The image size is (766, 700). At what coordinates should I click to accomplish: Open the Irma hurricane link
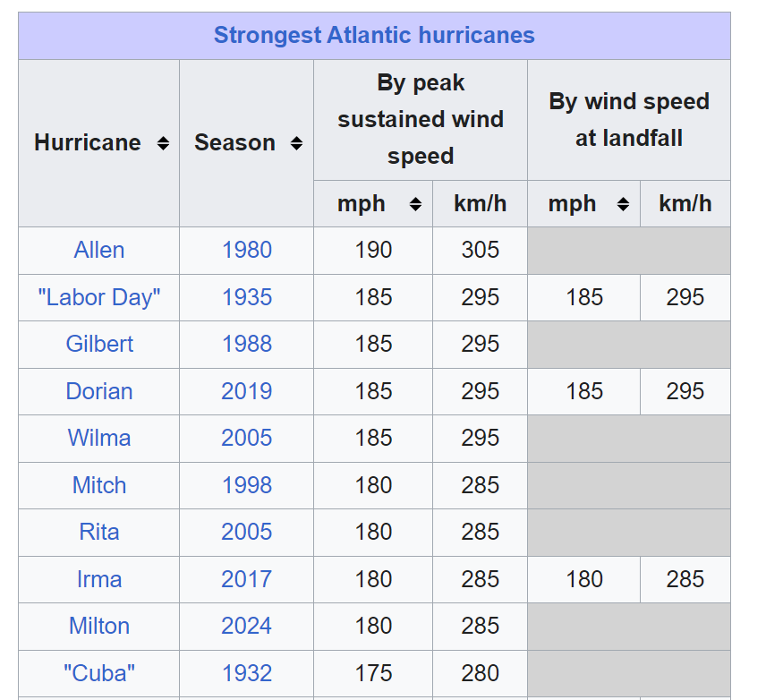point(99,579)
